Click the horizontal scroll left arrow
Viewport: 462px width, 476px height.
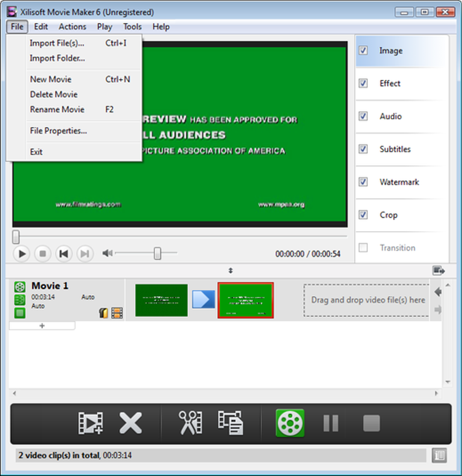click(x=14, y=394)
